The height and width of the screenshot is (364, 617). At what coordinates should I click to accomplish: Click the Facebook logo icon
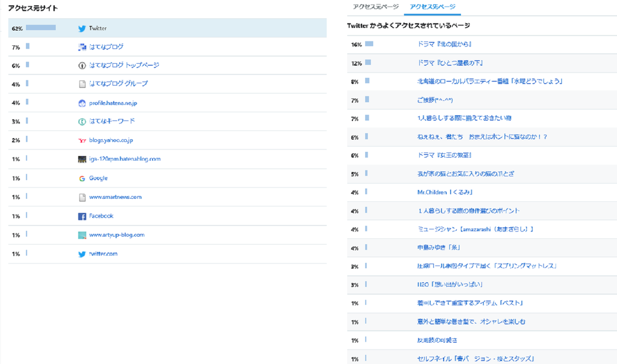point(82,216)
